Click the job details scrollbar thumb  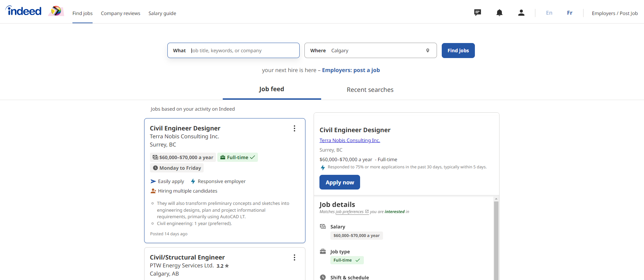496,241
